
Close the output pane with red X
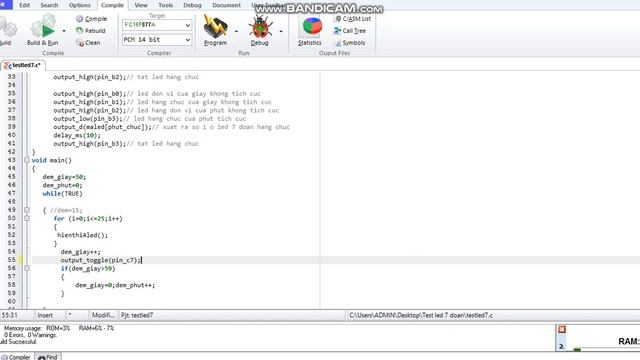coord(562,329)
